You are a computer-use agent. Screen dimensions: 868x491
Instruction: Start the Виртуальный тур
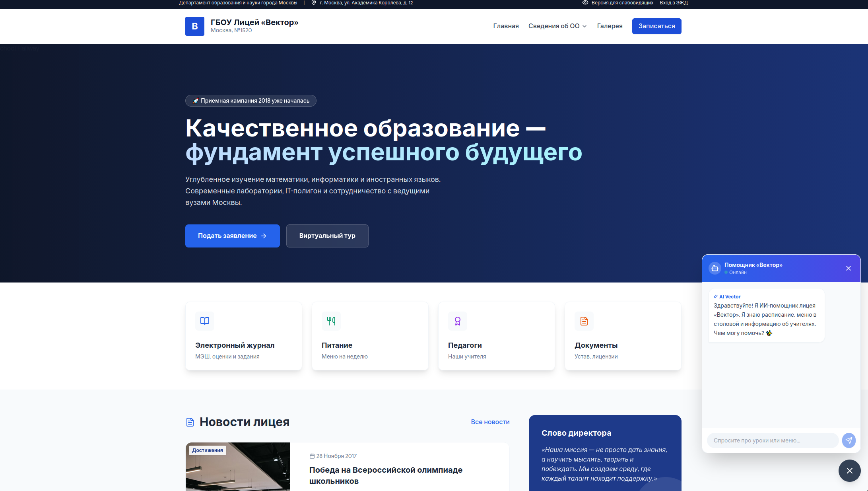327,236
